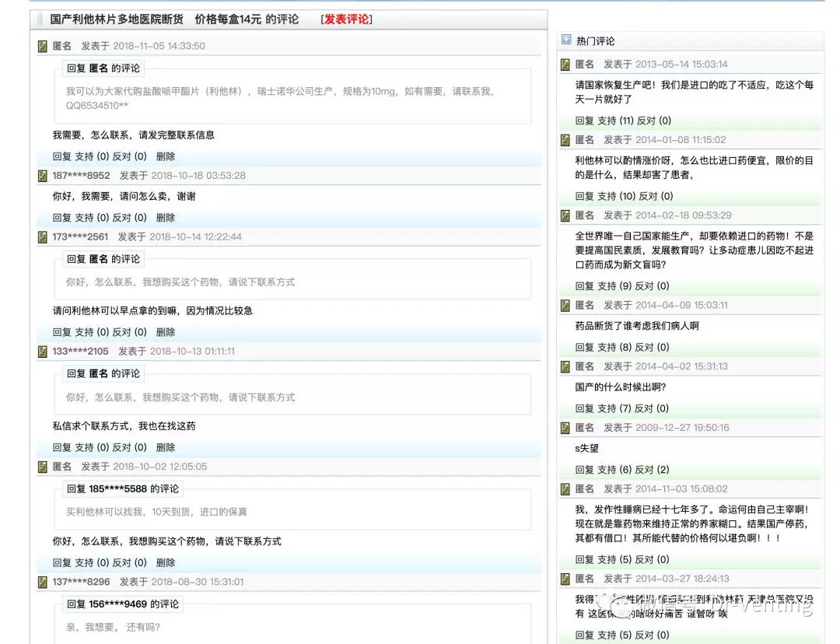
Task: Oppose the comment 私信求个联系方式
Action: click(130, 447)
